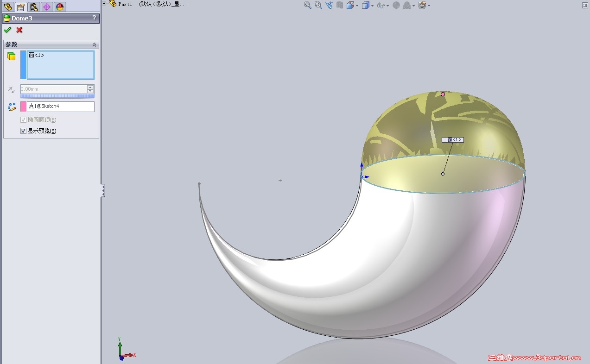Click the blue face selection color bar
Viewport: 590px width, 364px height.
coord(24,65)
